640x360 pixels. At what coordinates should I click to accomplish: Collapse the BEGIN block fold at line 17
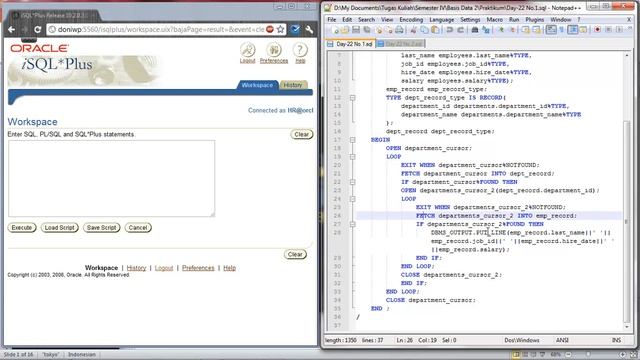(x=352, y=140)
